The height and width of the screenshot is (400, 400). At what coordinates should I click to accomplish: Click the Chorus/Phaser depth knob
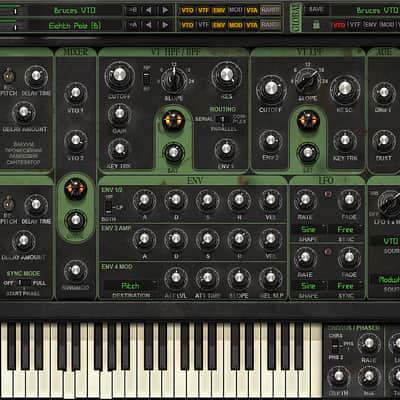tap(339, 376)
